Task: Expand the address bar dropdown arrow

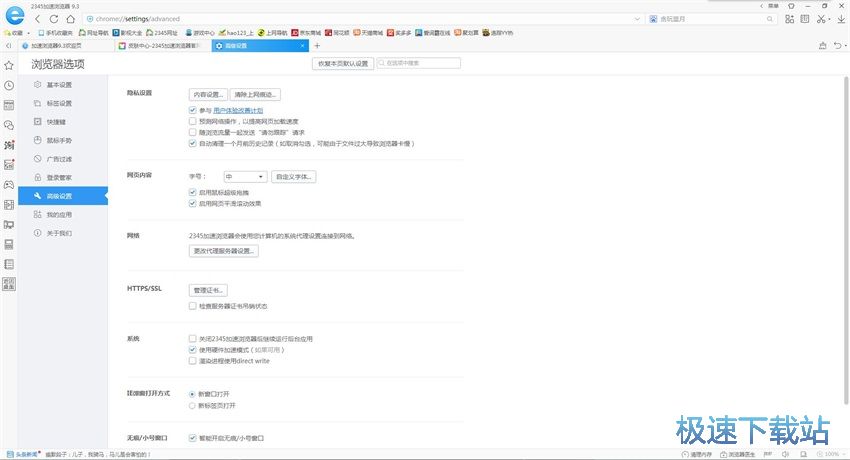Action: pos(637,19)
